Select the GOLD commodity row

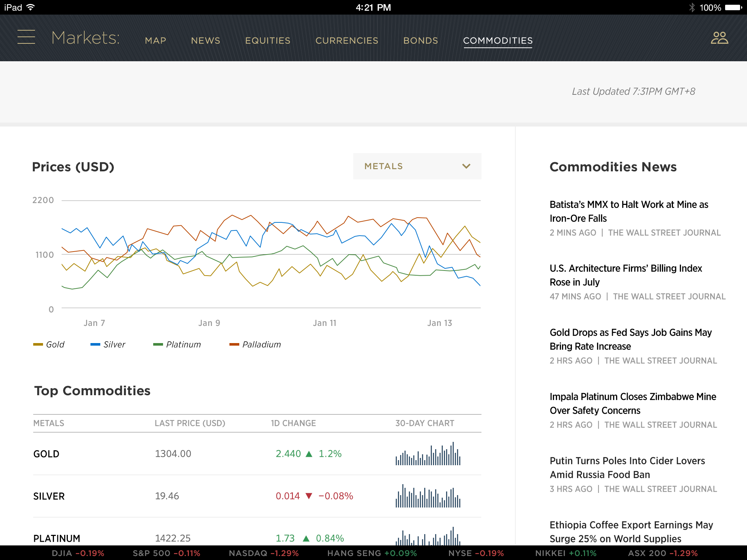coord(46,454)
